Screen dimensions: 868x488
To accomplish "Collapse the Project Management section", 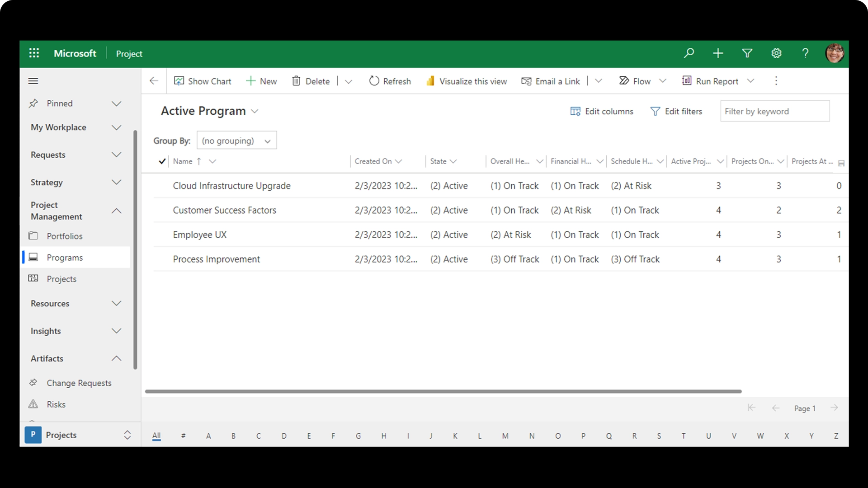I will point(116,211).
